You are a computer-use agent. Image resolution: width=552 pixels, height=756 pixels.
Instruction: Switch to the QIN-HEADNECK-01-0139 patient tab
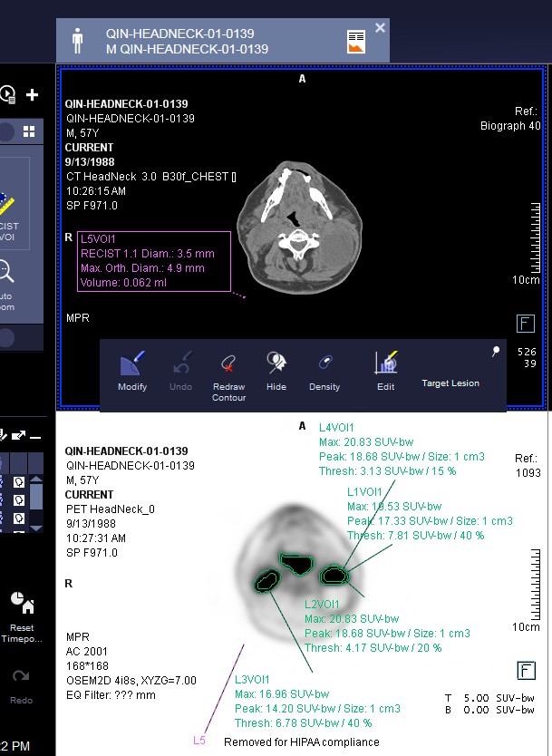point(223,41)
